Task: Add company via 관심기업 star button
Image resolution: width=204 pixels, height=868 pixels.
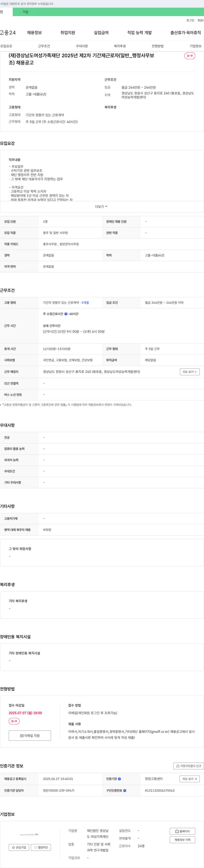Action: coord(19,847)
